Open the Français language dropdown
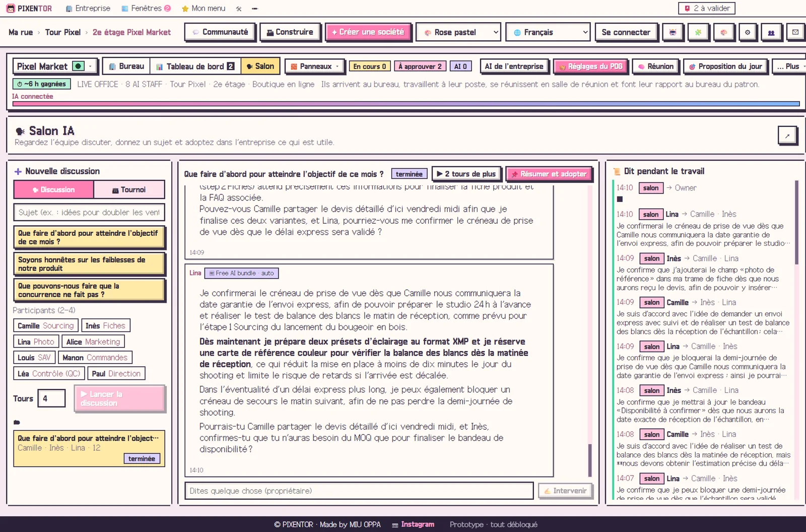Viewport: 806px width, 532px height. [548, 32]
